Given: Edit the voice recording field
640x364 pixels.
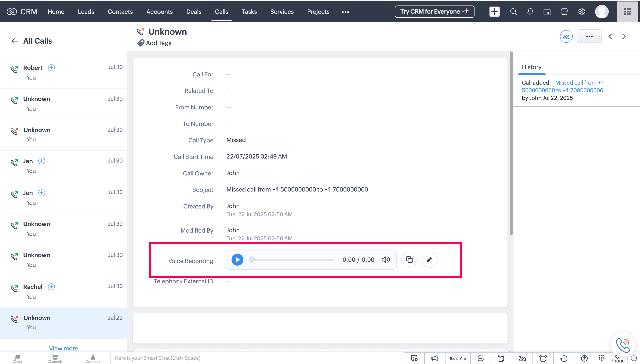Looking at the screenshot, I should 429,260.
